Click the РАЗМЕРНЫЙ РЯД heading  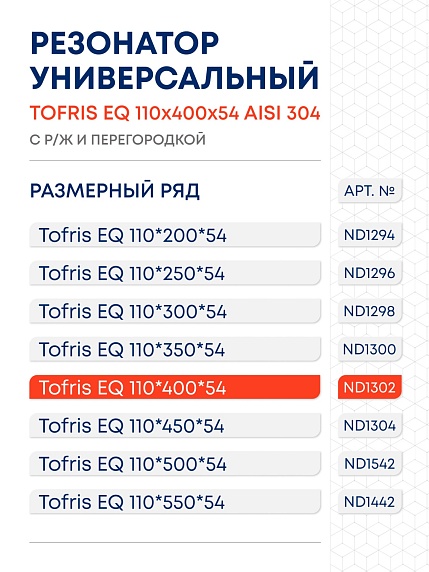pos(115,191)
